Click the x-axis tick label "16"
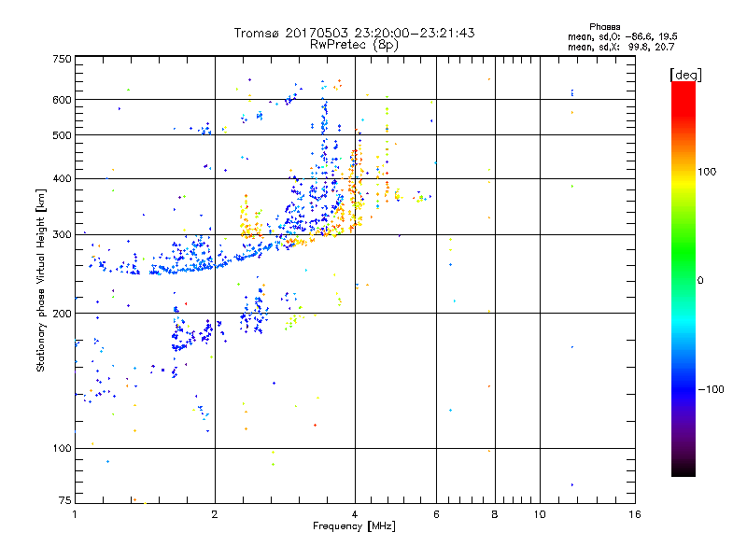 pos(635,514)
